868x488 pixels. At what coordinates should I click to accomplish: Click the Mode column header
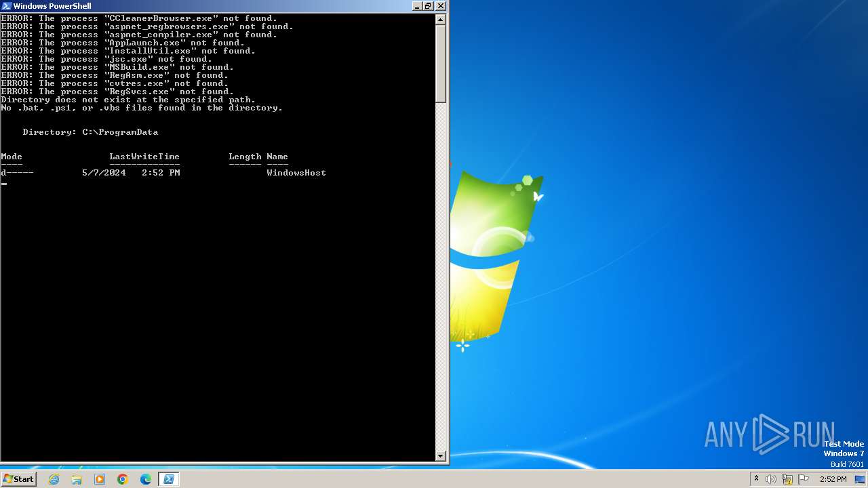12,157
